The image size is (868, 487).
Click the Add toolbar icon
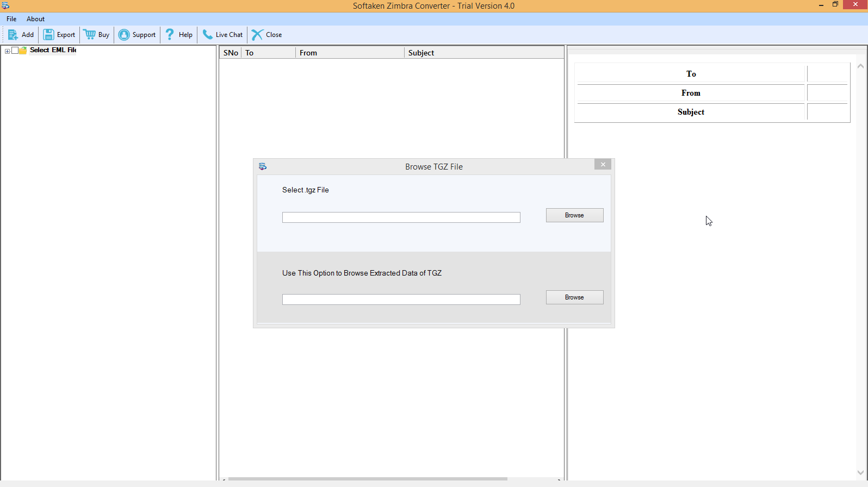pos(13,35)
